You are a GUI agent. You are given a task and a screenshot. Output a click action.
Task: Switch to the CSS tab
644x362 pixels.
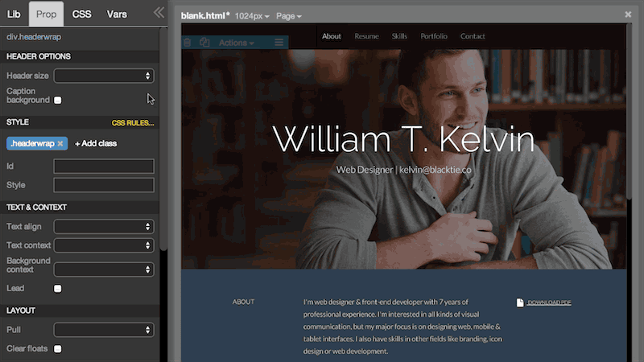(x=82, y=14)
